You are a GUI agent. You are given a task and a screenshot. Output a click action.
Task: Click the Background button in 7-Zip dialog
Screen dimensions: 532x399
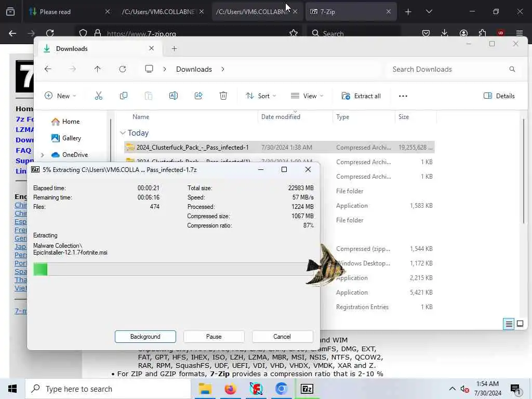[x=145, y=337]
